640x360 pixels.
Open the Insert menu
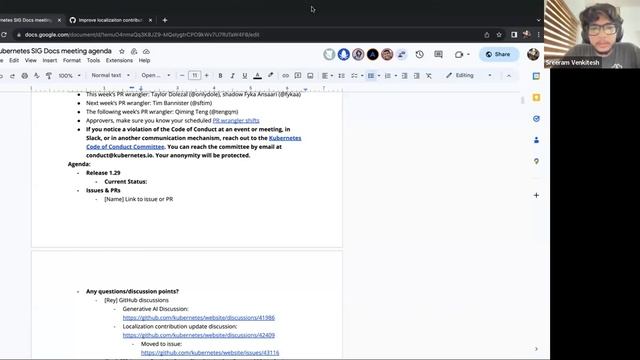[50, 60]
